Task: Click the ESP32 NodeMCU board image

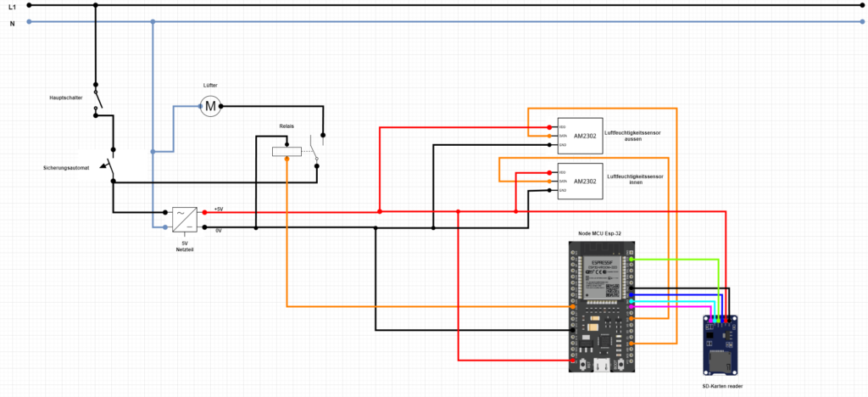Action: pos(603,306)
